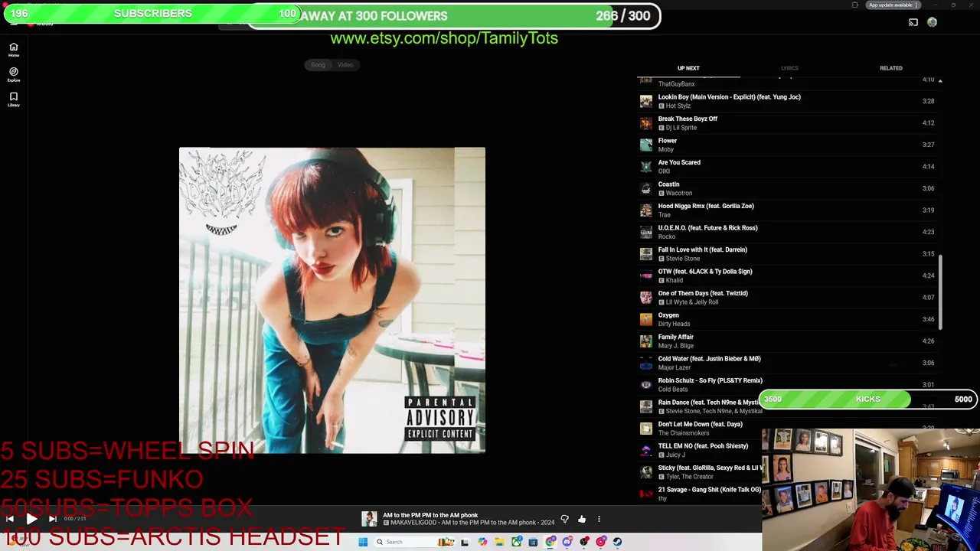Image resolution: width=980 pixels, height=551 pixels.
Task: Click the Moby 'Flower' queue thumbnail
Action: tap(646, 145)
